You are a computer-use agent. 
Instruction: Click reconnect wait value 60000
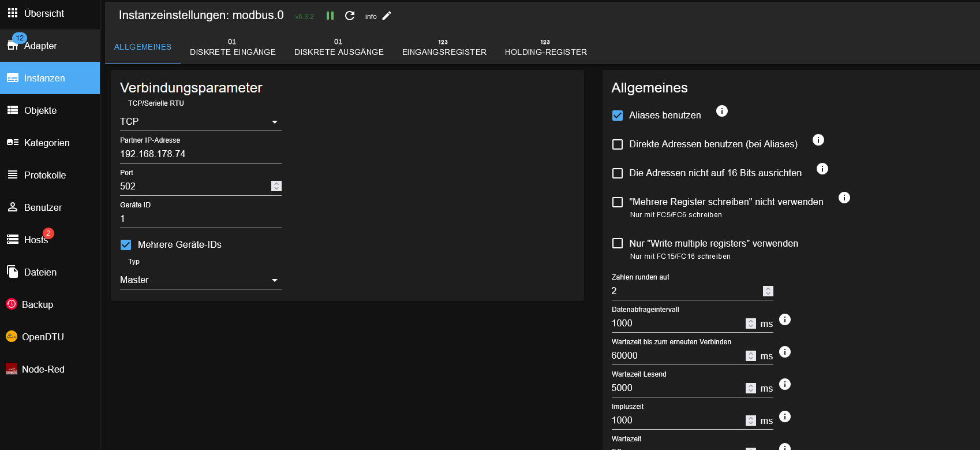pyautogui.click(x=624, y=355)
